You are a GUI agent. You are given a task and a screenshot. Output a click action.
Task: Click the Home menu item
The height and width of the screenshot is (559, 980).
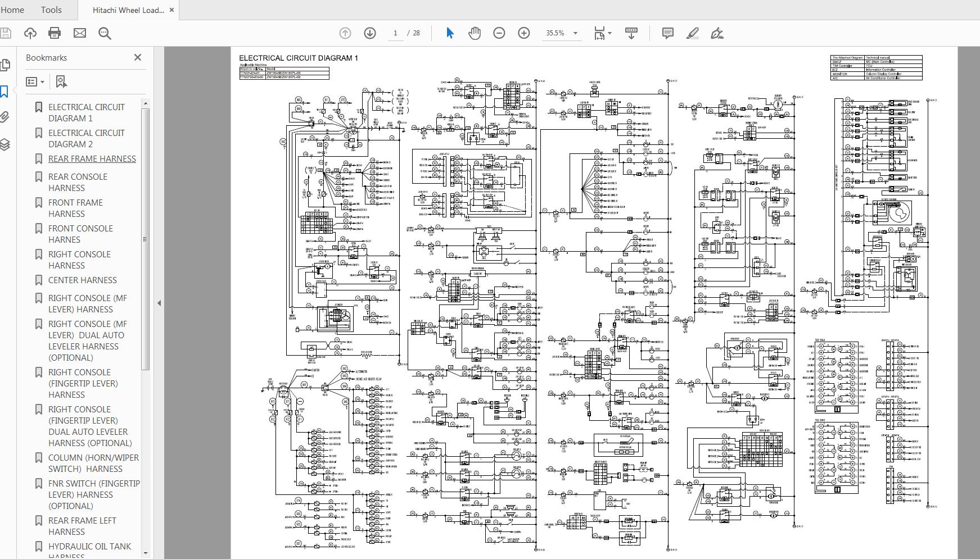pyautogui.click(x=12, y=10)
